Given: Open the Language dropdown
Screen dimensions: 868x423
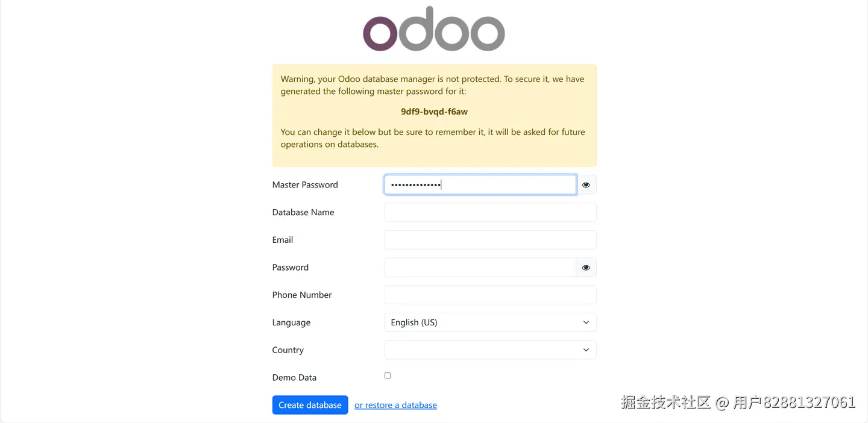Looking at the screenshot, I should coord(489,322).
